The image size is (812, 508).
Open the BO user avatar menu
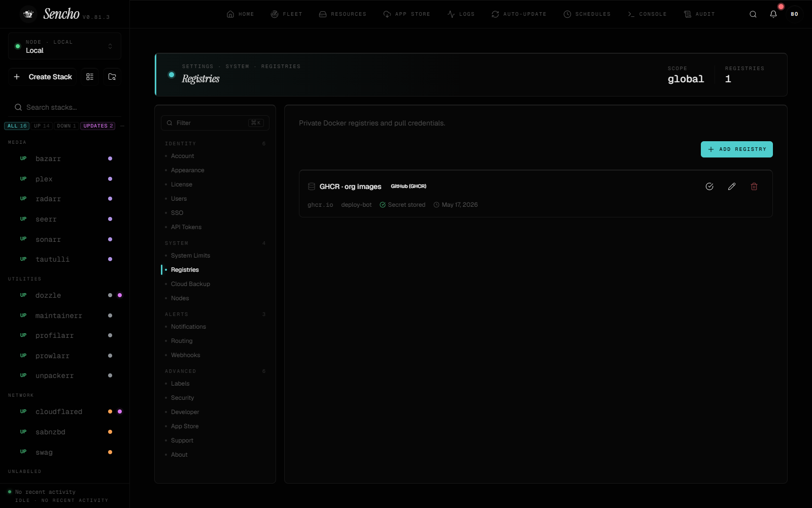(794, 14)
